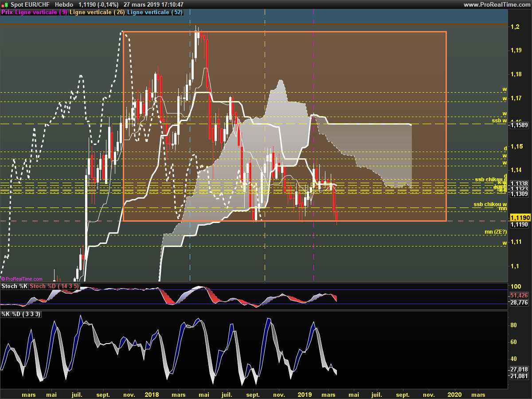Select Ligne verticale (52) label

154,12
